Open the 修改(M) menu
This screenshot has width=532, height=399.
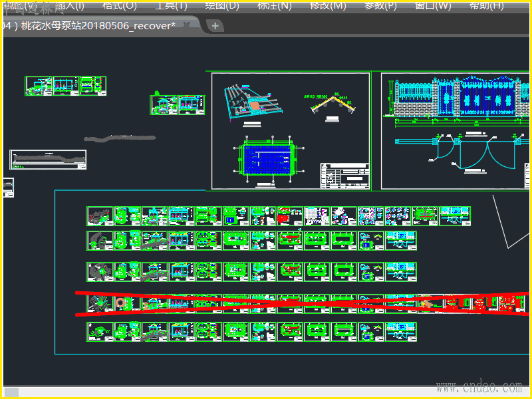pyautogui.click(x=328, y=5)
